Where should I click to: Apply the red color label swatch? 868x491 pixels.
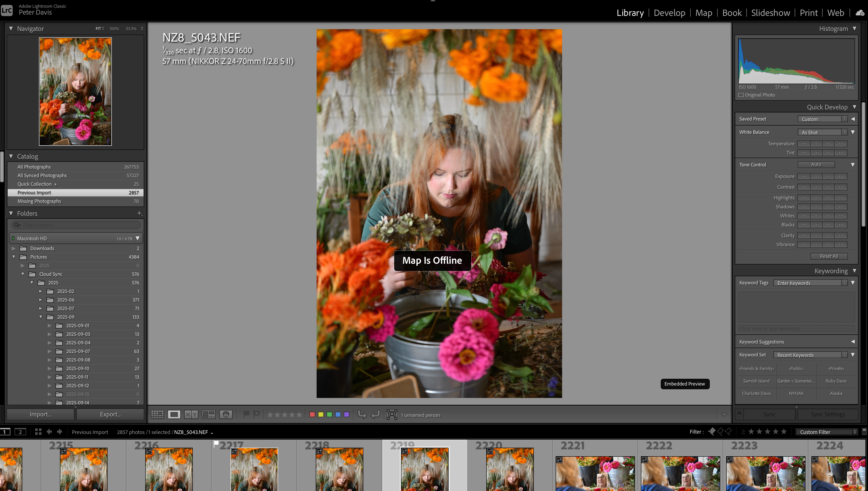312,414
